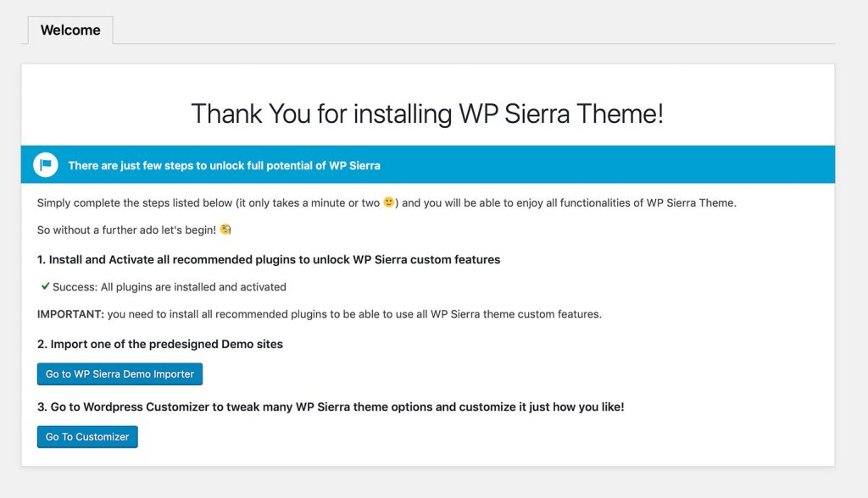Viewport: 868px width, 498px height.
Task: Open the Welcome tab
Action: 70,30
